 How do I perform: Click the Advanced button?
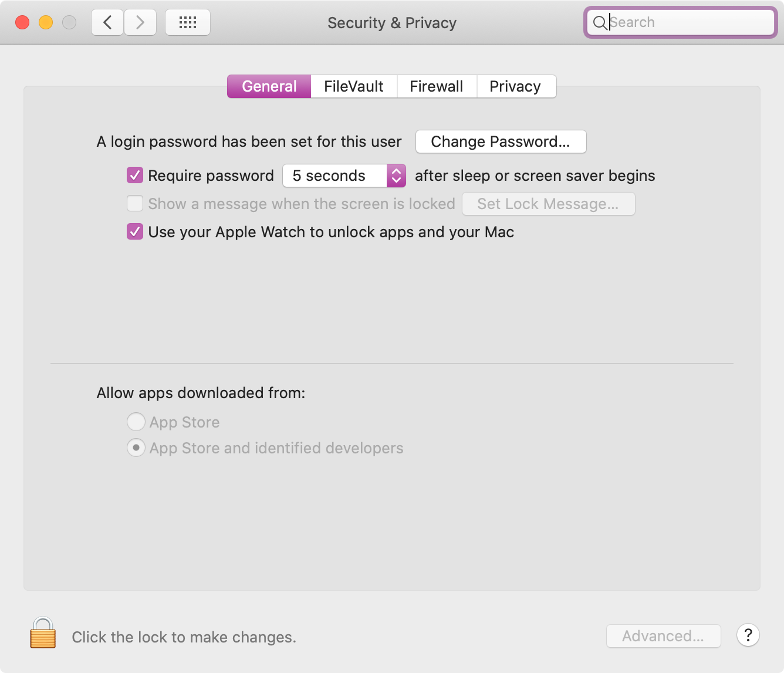[x=663, y=636]
